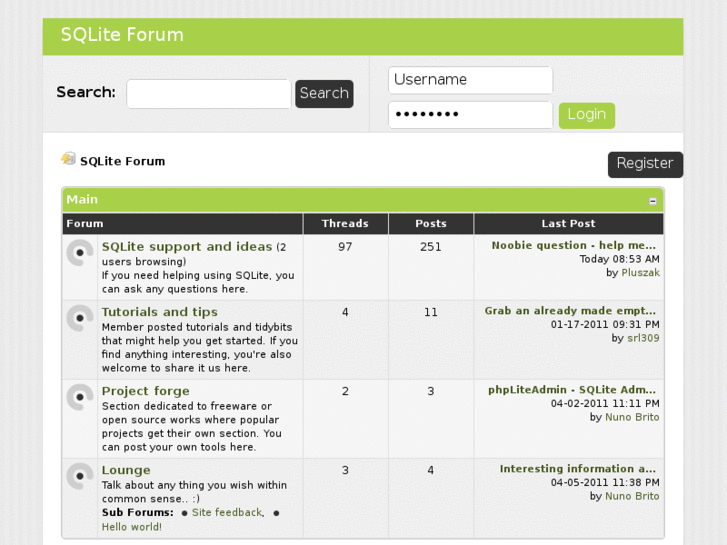The width and height of the screenshot is (727, 545).
Task: Click into the Username field
Action: click(x=470, y=80)
